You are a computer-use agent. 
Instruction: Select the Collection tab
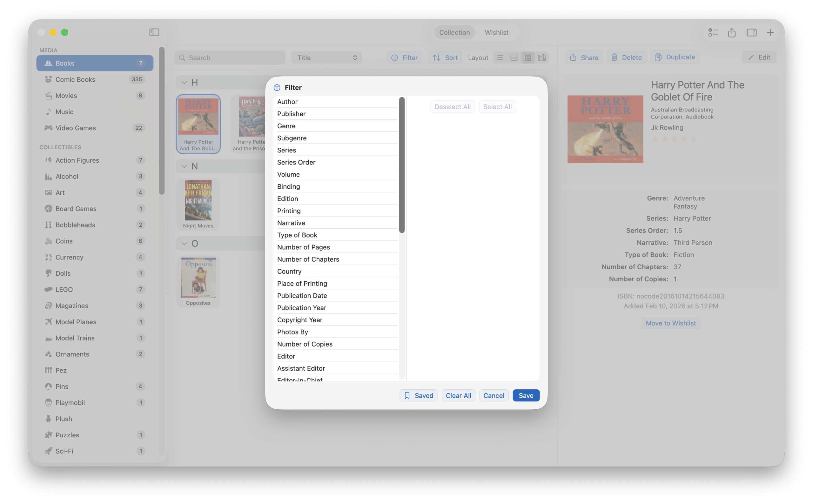click(454, 32)
